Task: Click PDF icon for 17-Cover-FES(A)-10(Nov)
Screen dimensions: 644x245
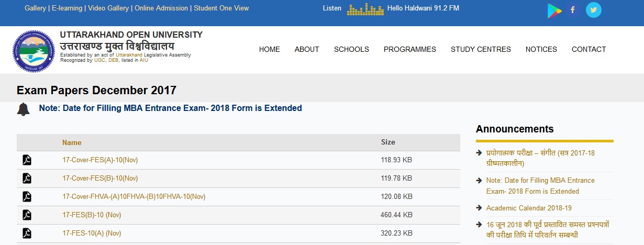Action: point(27,160)
